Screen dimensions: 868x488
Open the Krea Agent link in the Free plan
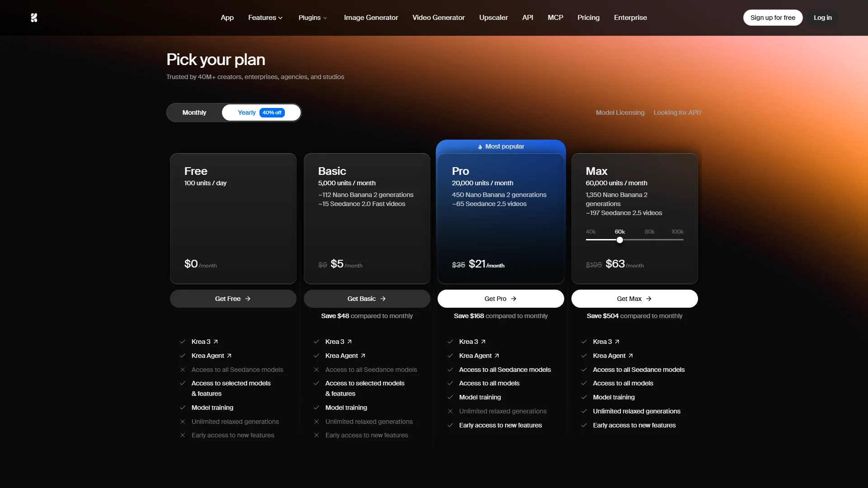[x=212, y=356]
